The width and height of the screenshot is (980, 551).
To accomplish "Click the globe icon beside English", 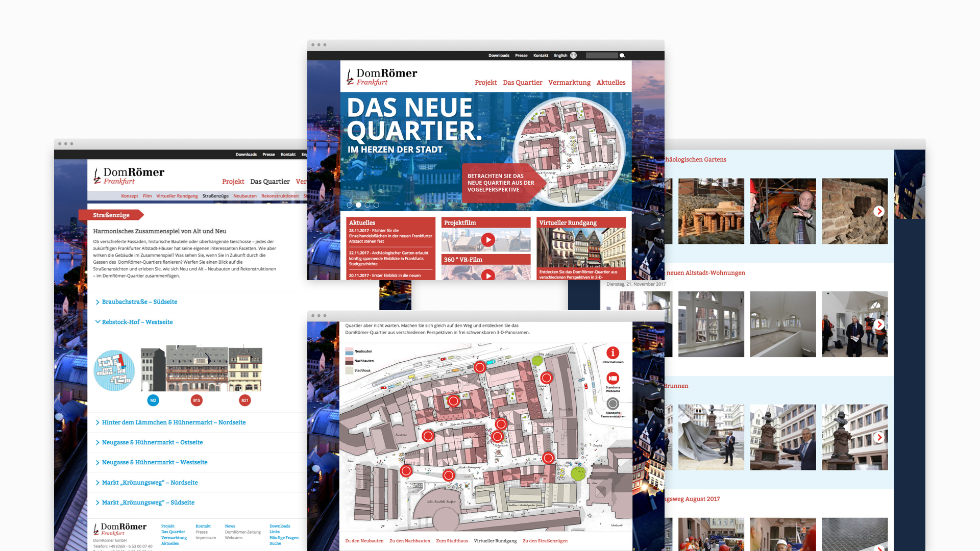I will point(573,56).
